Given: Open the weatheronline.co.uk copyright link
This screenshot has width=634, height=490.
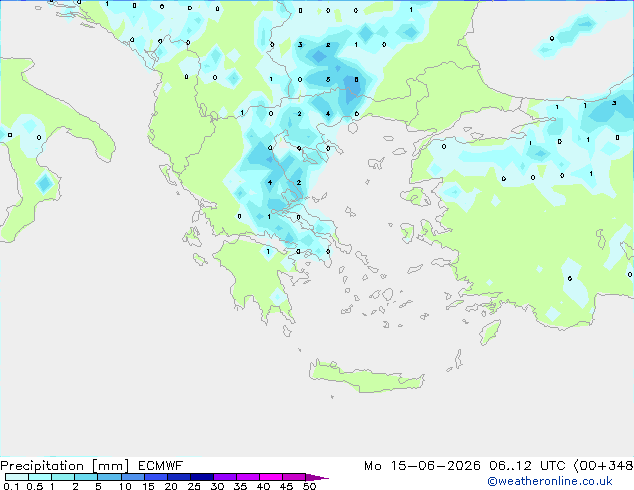Looking at the screenshot, I should (550, 481).
